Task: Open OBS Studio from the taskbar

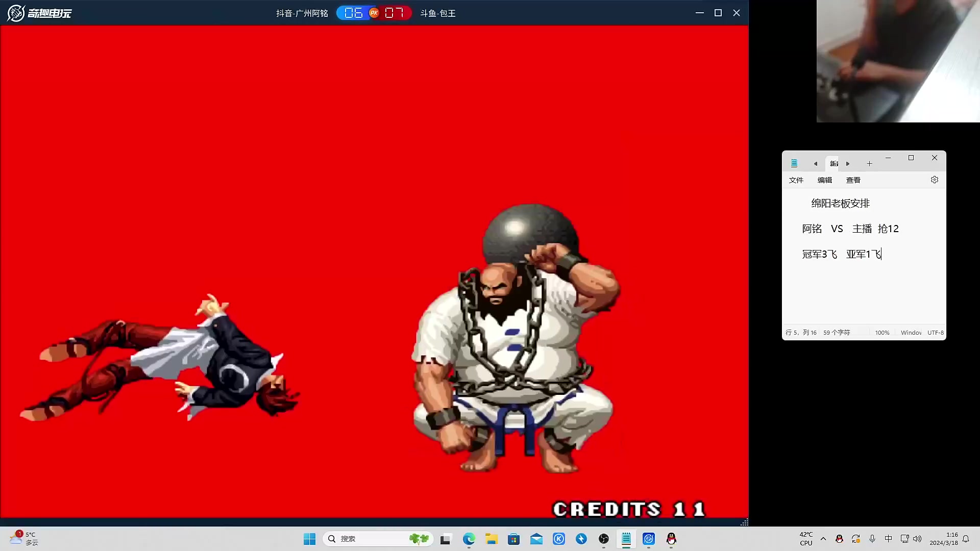Action: (x=603, y=539)
